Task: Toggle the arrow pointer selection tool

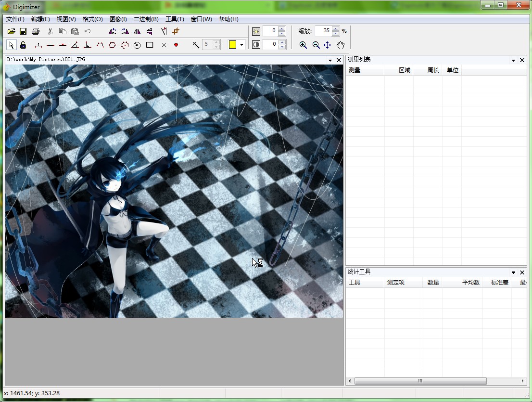Action: (x=12, y=45)
